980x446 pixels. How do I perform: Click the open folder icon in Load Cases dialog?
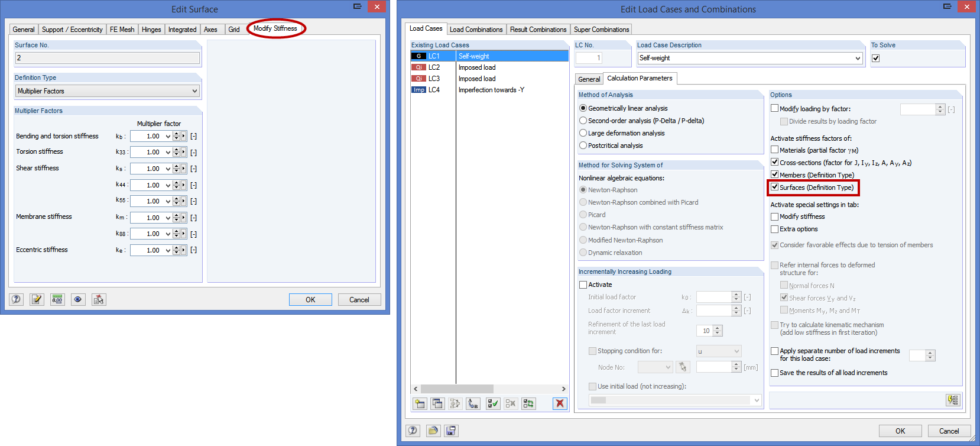tap(433, 431)
